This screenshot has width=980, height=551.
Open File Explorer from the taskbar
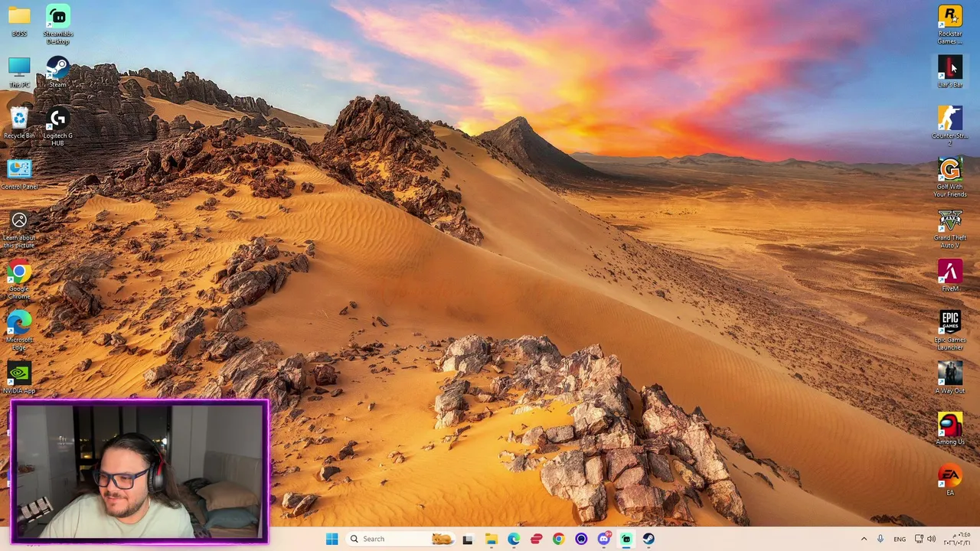pos(491,539)
